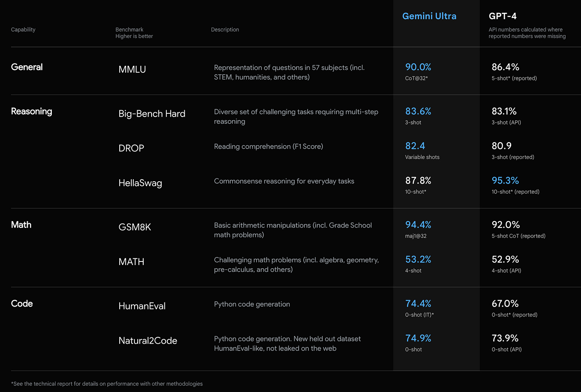This screenshot has height=392, width=581.
Task: Click the HellaSwag benchmark name
Action: pos(140,183)
